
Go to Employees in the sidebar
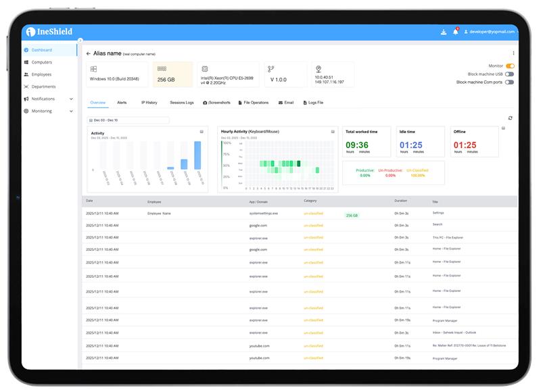41,74
